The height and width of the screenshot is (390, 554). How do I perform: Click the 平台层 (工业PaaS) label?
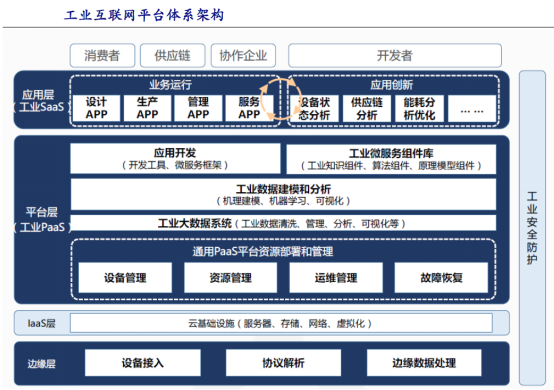pyautogui.click(x=42, y=219)
